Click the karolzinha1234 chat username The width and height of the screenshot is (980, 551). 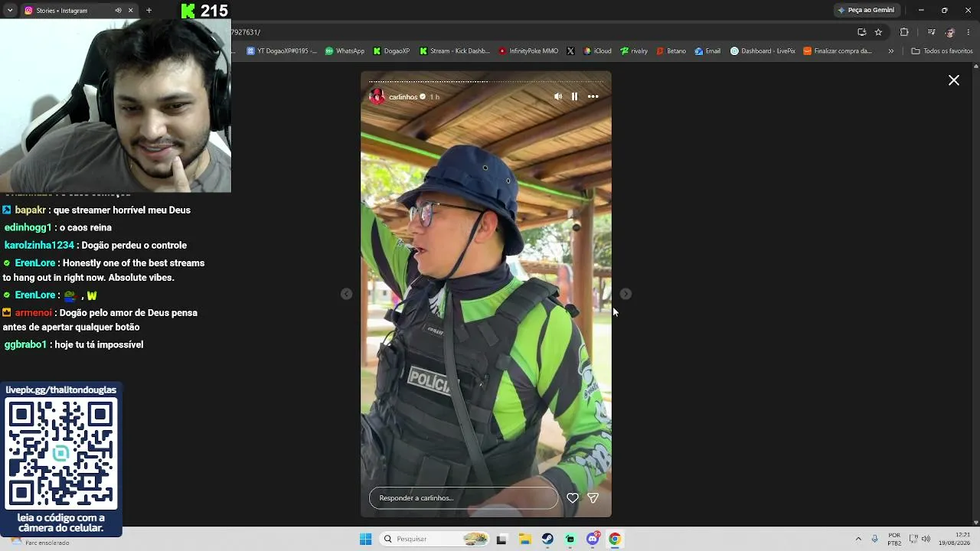coord(39,245)
